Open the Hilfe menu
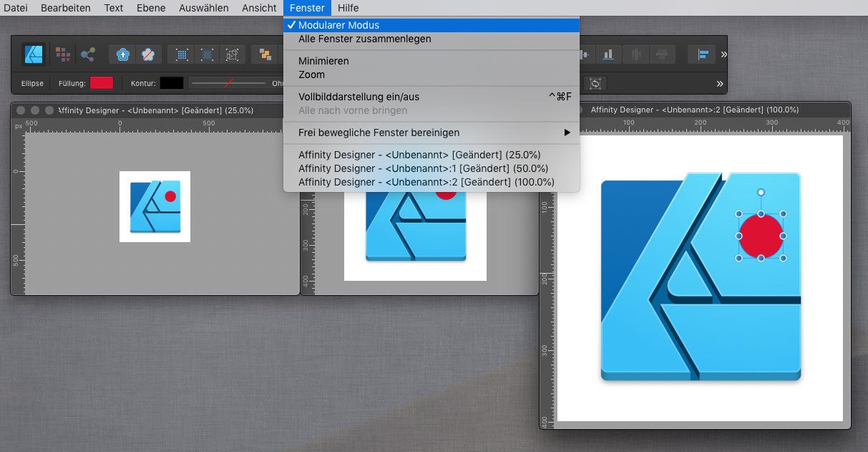Screen dimensions: 868x452 (348, 8)
